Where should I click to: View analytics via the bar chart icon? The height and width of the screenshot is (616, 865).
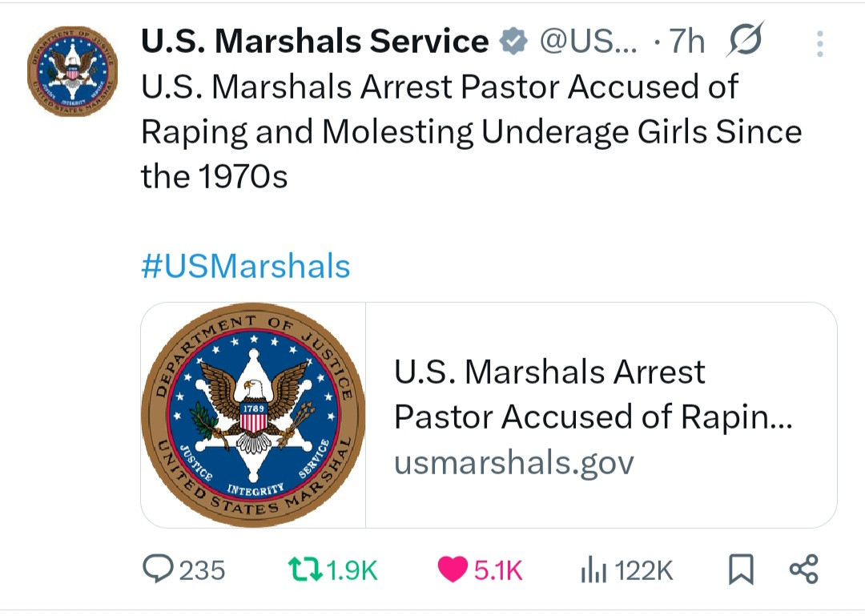tap(591, 570)
